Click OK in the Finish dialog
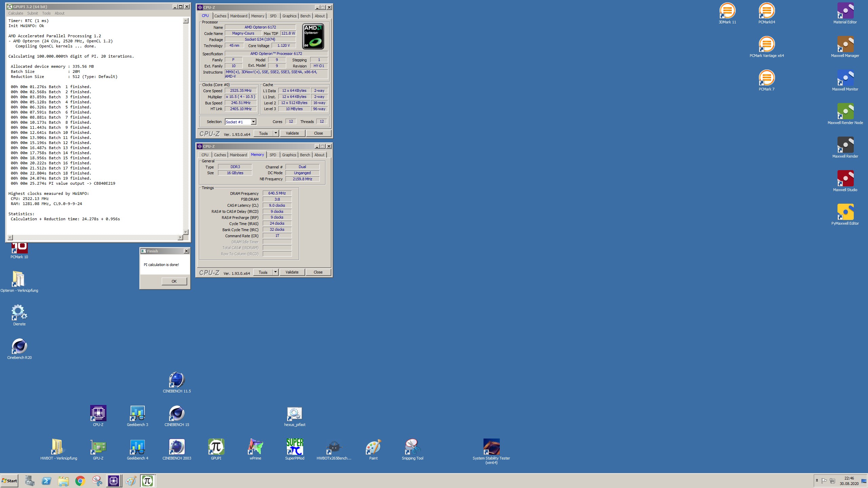Image resolution: width=868 pixels, height=488 pixels. (x=174, y=281)
